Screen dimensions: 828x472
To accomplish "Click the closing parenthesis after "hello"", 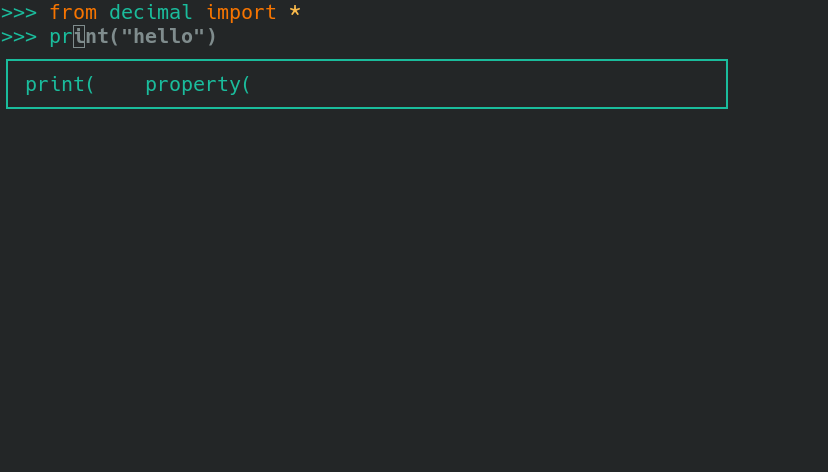I will [211, 37].
